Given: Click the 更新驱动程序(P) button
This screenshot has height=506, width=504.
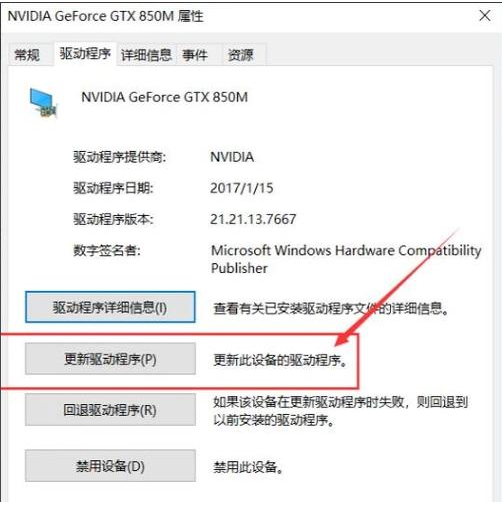Looking at the screenshot, I should pos(110,359).
